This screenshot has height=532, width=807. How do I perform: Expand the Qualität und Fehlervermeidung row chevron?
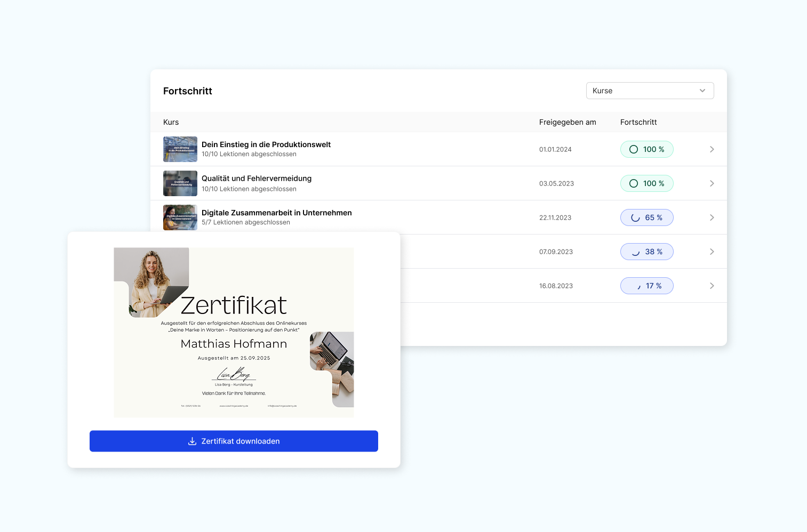point(712,183)
